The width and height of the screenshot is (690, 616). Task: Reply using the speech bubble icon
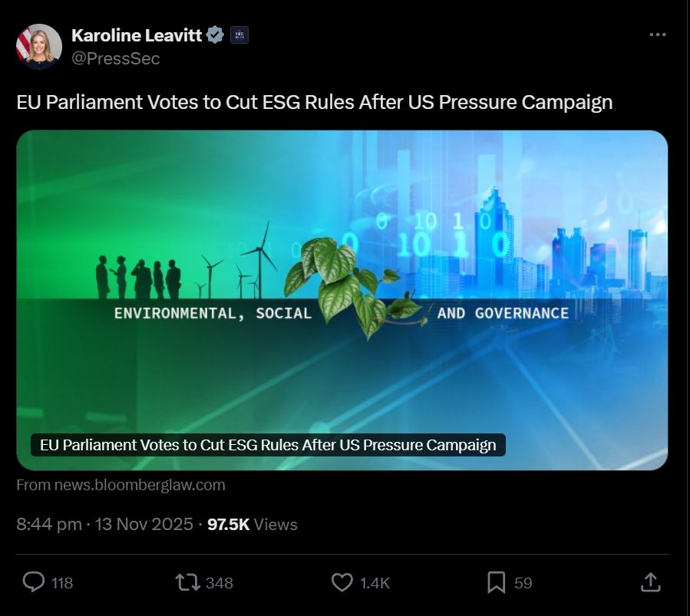34,582
